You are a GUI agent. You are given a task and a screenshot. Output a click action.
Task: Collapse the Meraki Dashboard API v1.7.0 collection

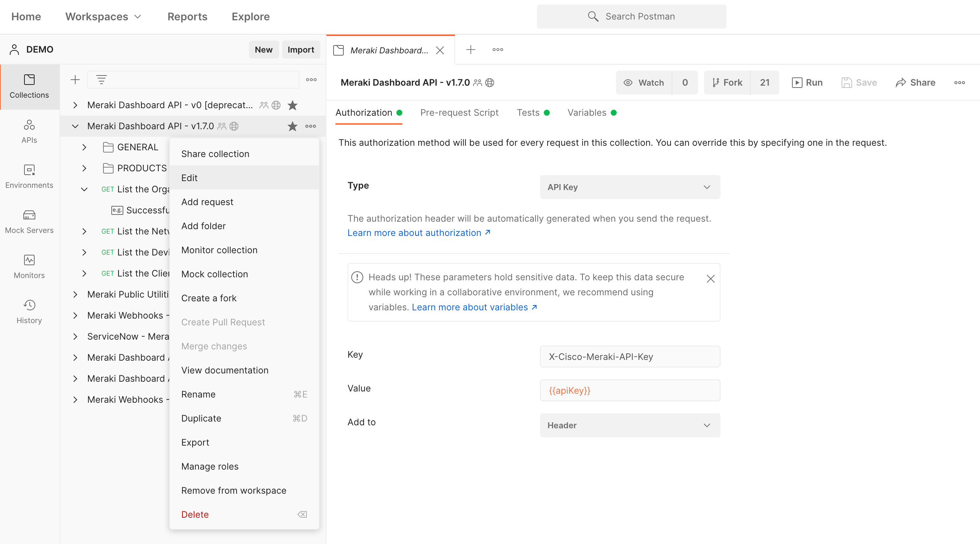75,126
